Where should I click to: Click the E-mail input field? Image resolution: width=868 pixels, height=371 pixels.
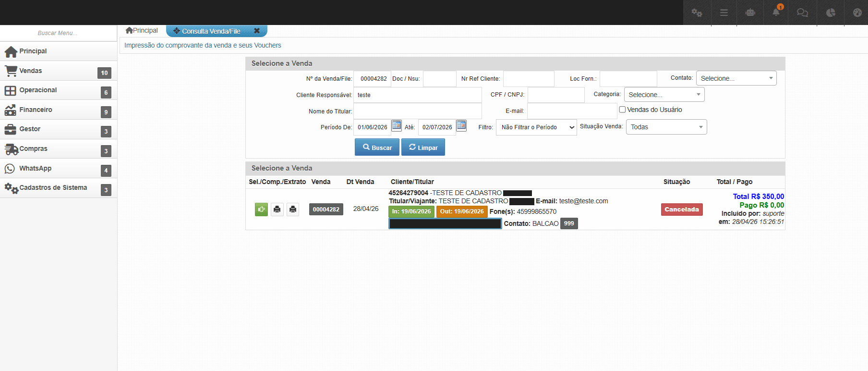[x=572, y=111]
